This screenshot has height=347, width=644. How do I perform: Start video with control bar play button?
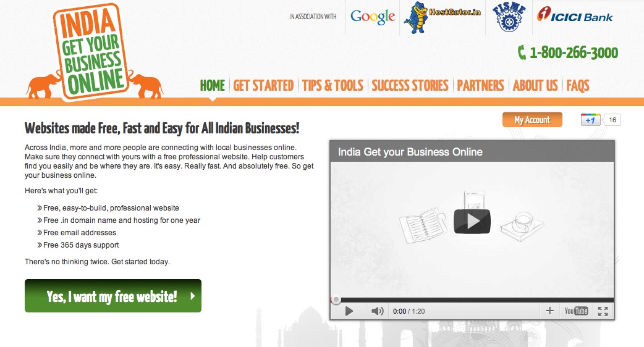(x=349, y=311)
